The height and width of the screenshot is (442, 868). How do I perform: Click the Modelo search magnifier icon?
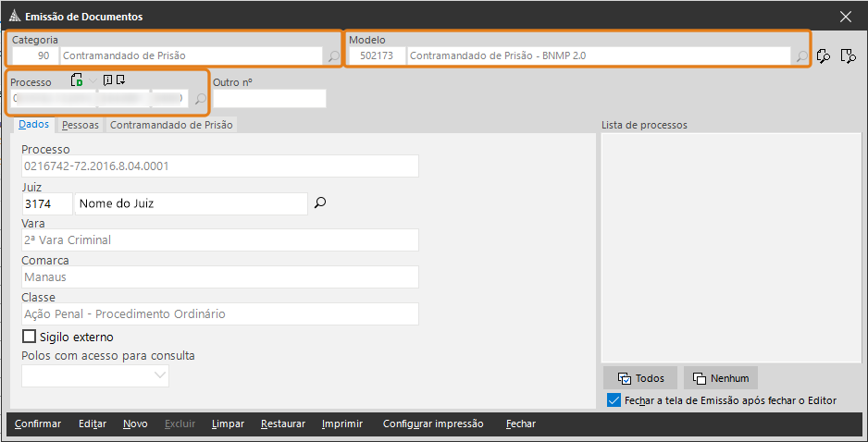(x=801, y=55)
